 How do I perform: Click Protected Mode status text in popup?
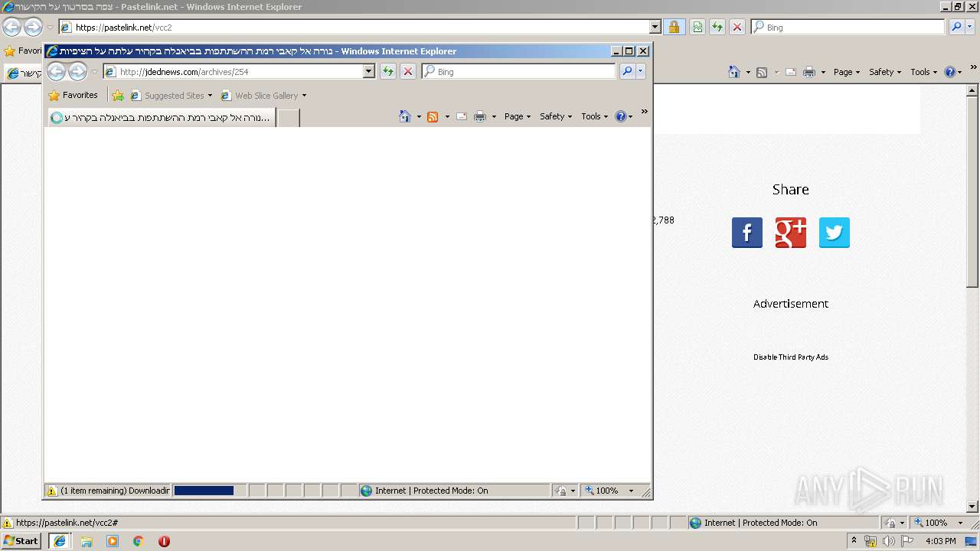[431, 491]
